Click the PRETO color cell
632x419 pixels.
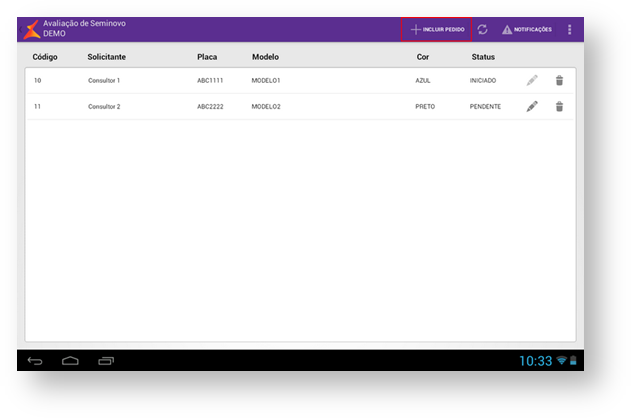[425, 107]
